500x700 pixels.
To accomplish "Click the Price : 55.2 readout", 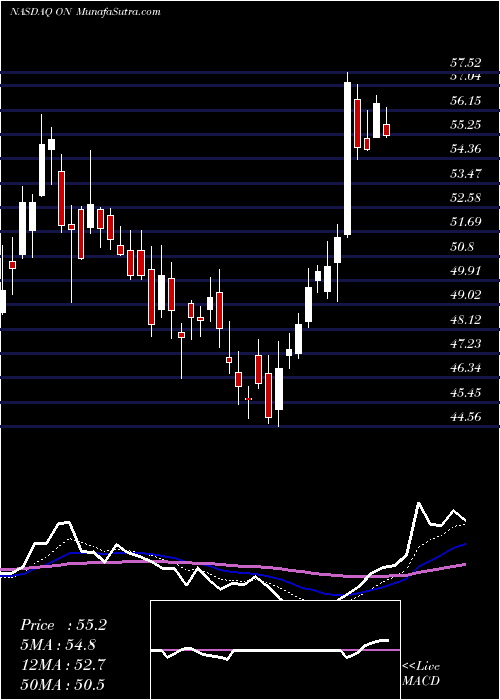I will pyautogui.click(x=63, y=625).
